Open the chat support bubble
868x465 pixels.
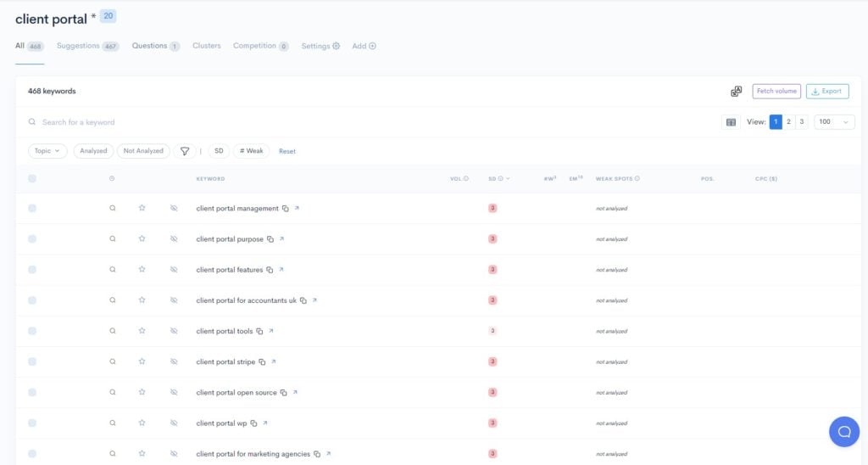pos(843,432)
